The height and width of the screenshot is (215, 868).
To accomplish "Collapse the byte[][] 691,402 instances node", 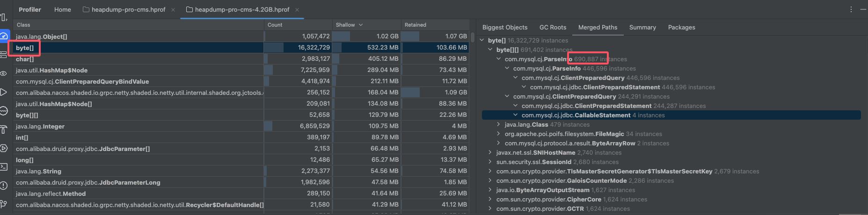I will pyautogui.click(x=490, y=50).
